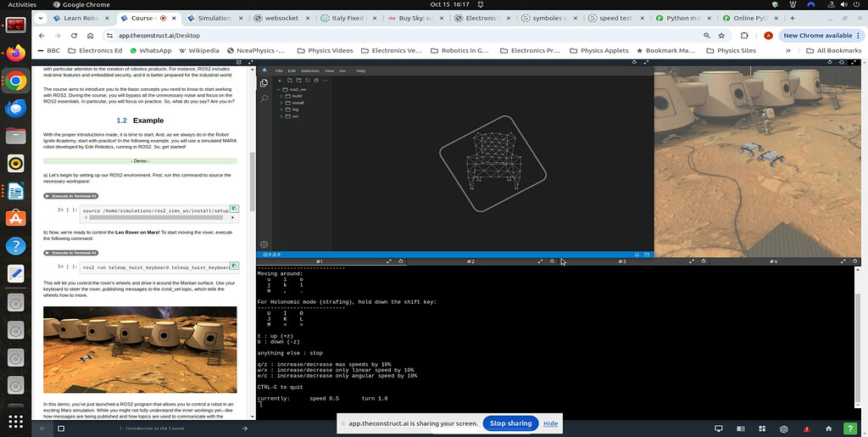Screen dimensions: 868x437
Task: Open Thunderbird from the Ubuntu dock
Action: (x=15, y=109)
